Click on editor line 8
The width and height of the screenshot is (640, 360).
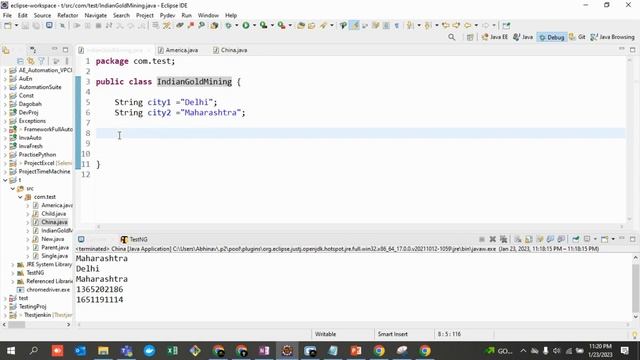click(360, 133)
